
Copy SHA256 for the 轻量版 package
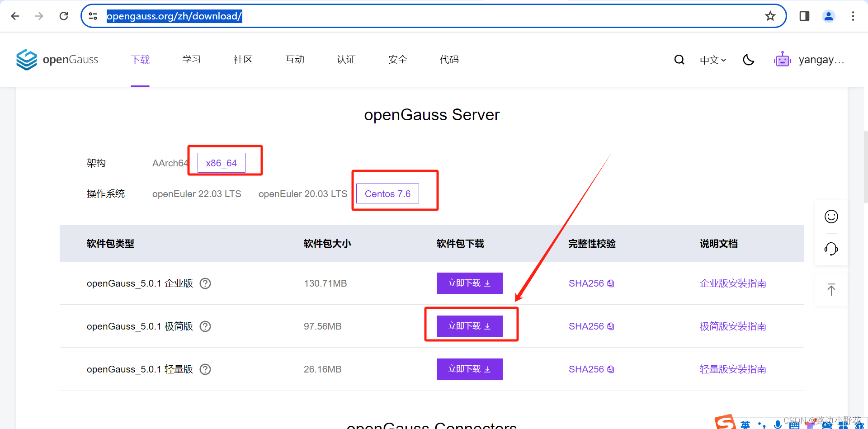point(611,369)
